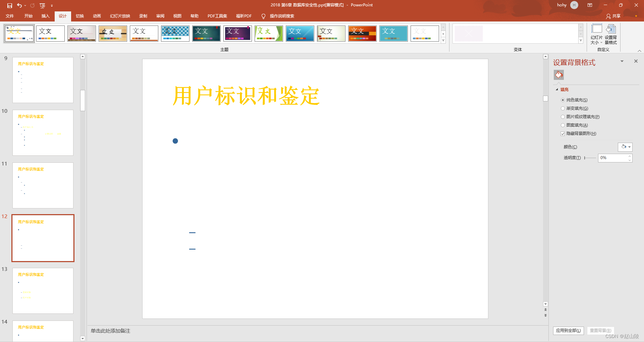
Task: Expand variants gallery More arrow
Action: pos(581,40)
